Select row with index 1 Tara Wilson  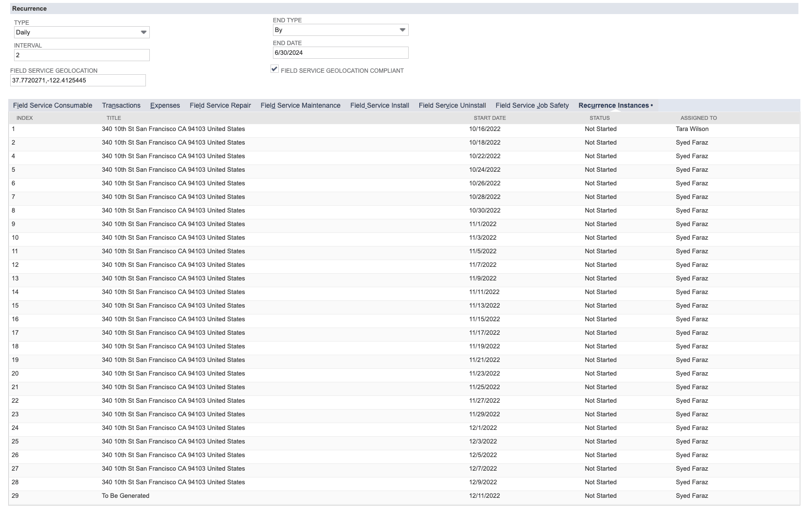404,129
